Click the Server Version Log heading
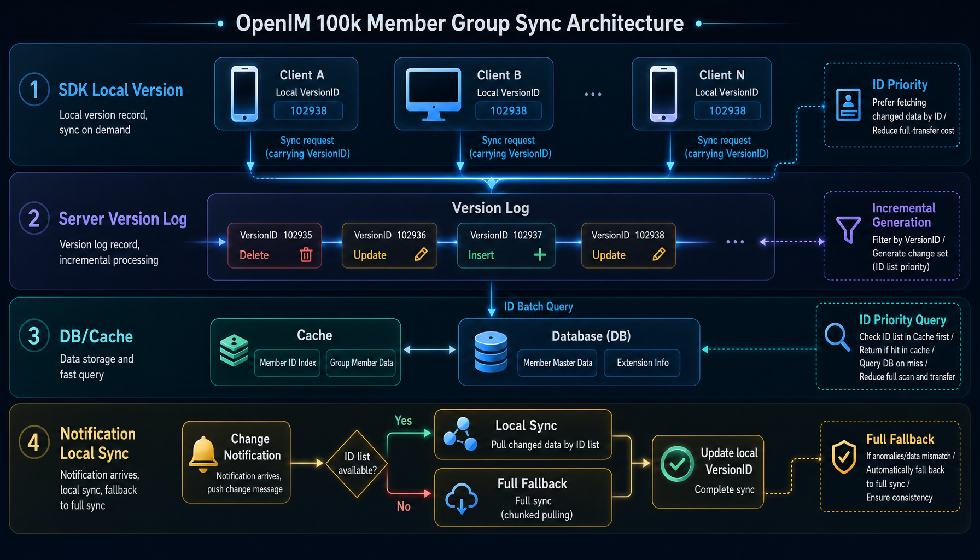 pos(123,219)
